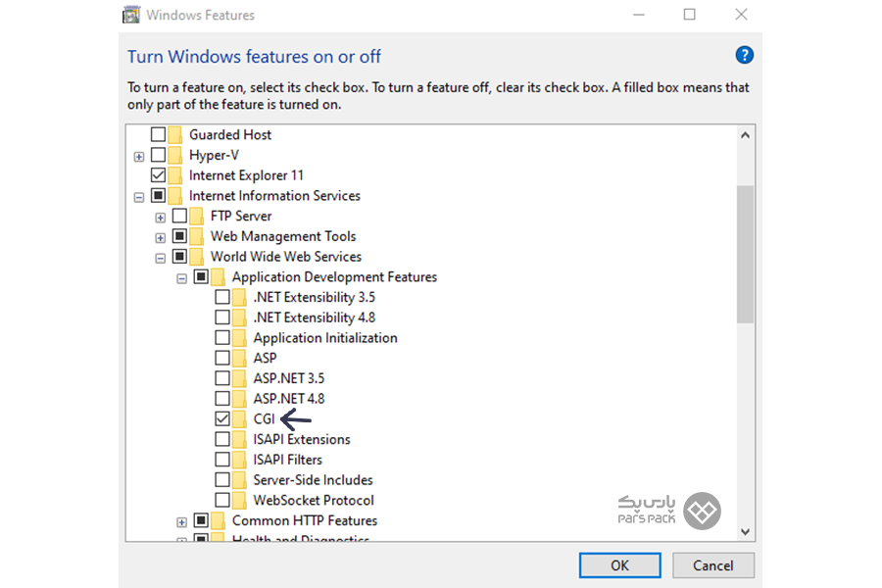Click the ASP.NET 4.8 folder icon
The height and width of the screenshot is (588, 882).
coord(239,399)
